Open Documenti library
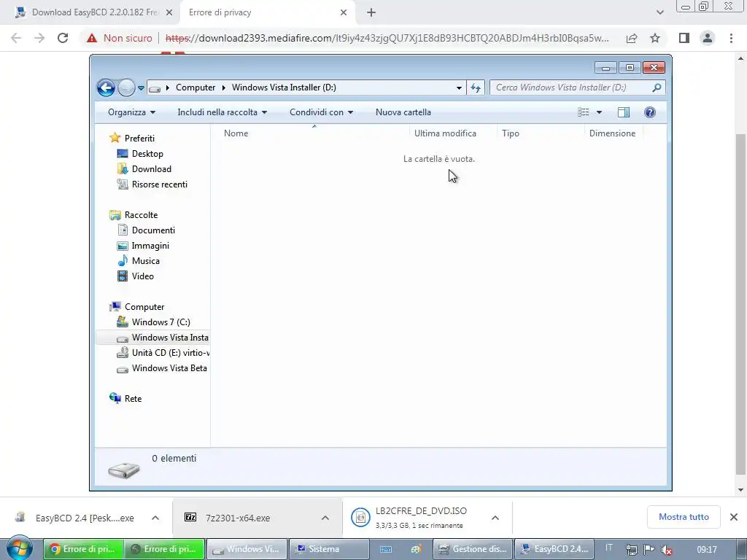747x560 pixels. click(x=153, y=230)
